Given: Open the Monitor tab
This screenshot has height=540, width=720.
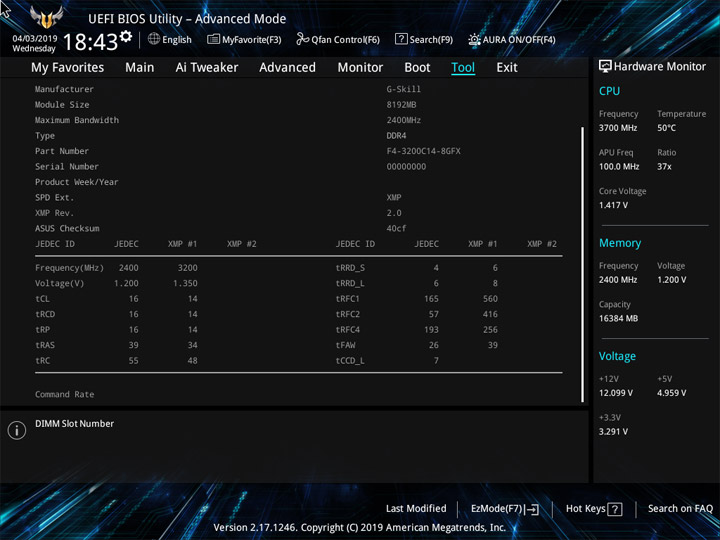Looking at the screenshot, I should coord(360,68).
